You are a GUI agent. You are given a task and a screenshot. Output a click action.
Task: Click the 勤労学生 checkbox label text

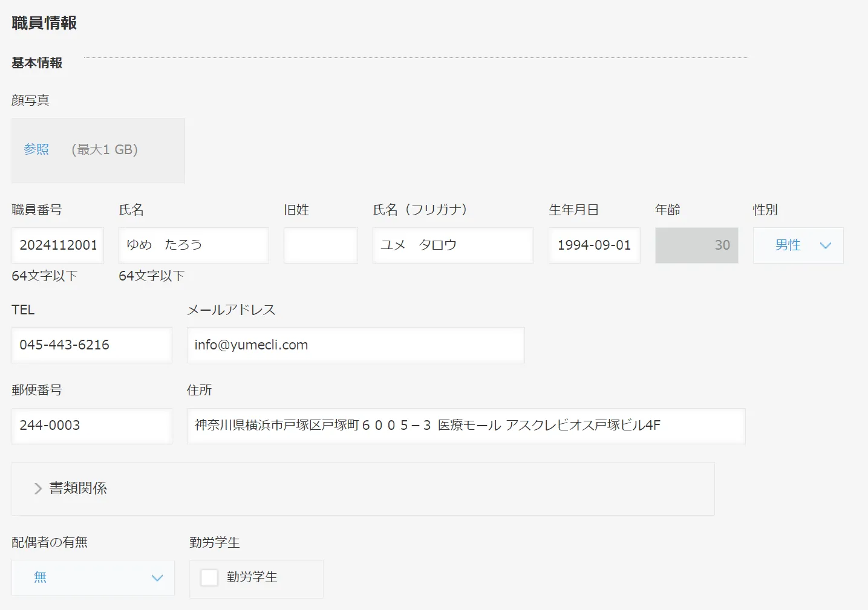(252, 577)
